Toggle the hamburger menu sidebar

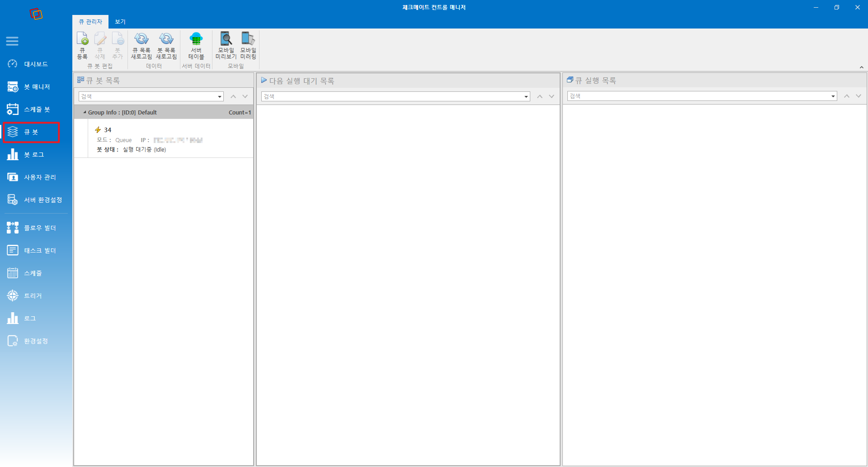point(12,41)
